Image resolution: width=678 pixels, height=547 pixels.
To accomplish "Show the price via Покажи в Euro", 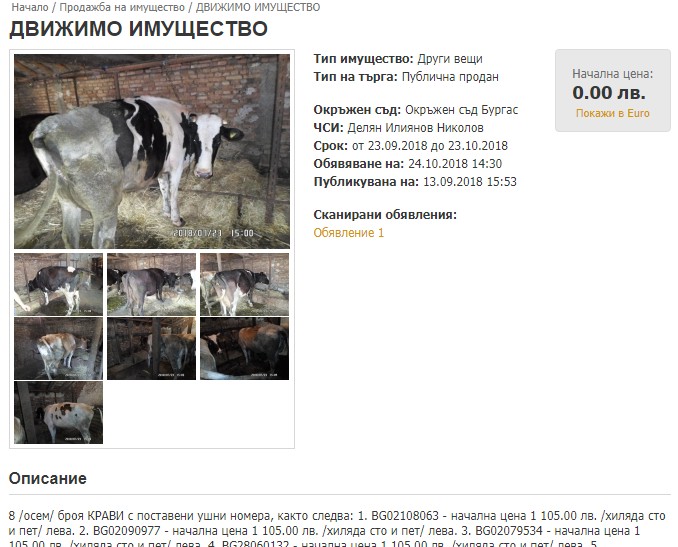I will pos(612,113).
